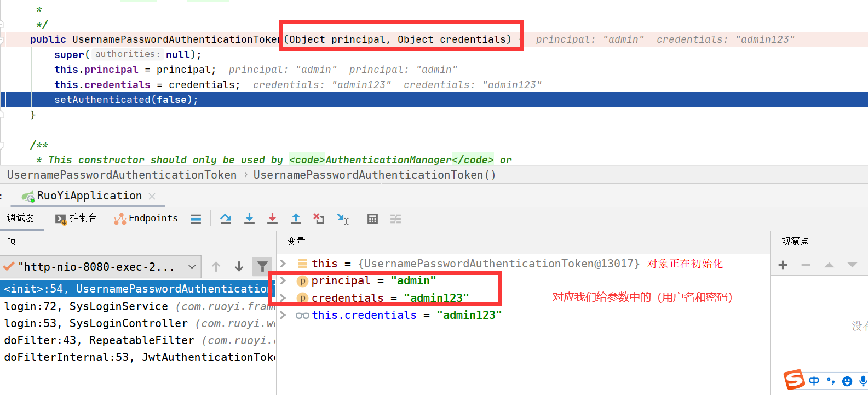Image resolution: width=868 pixels, height=395 pixels.
Task: Expand the 'this' variable node
Action: point(283,264)
